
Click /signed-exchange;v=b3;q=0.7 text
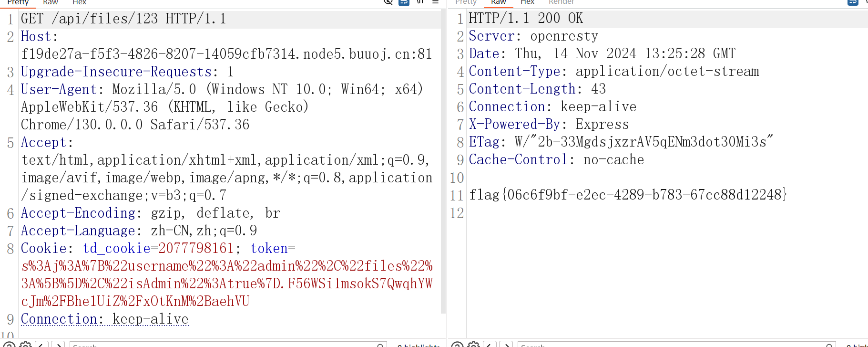(x=123, y=196)
